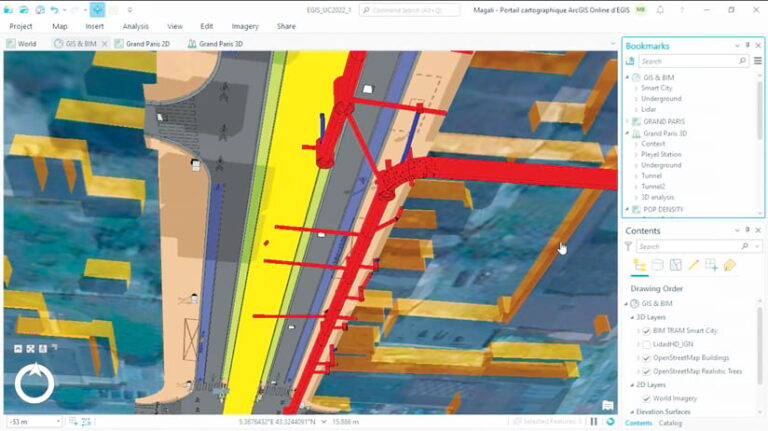This screenshot has height=431, width=768.
Task: Go to the Lidar bookmark
Action: 648,109
